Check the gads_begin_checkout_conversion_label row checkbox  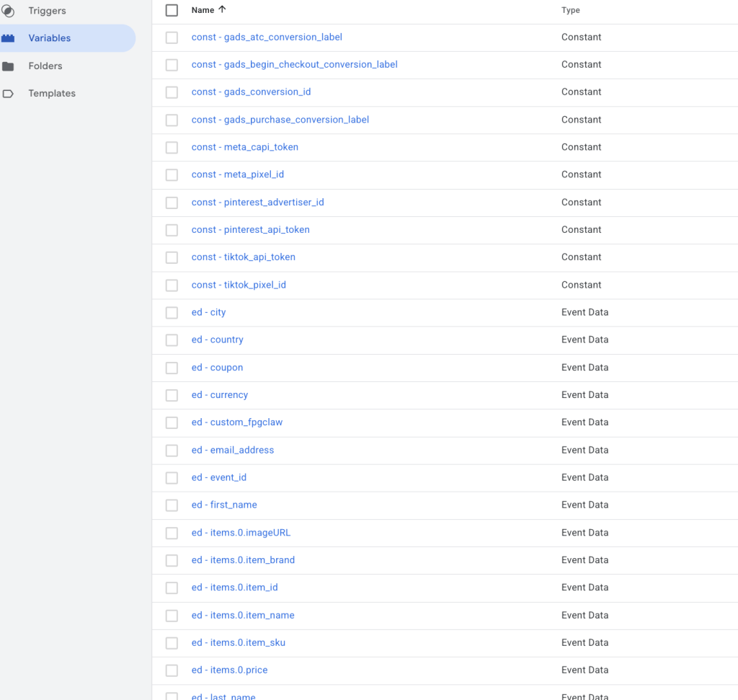tap(172, 64)
